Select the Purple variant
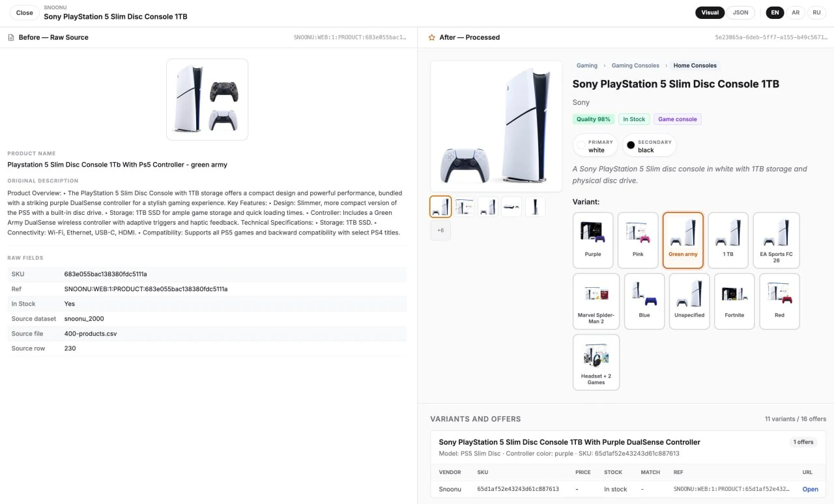Viewport: 834px width, 504px height. pos(593,240)
